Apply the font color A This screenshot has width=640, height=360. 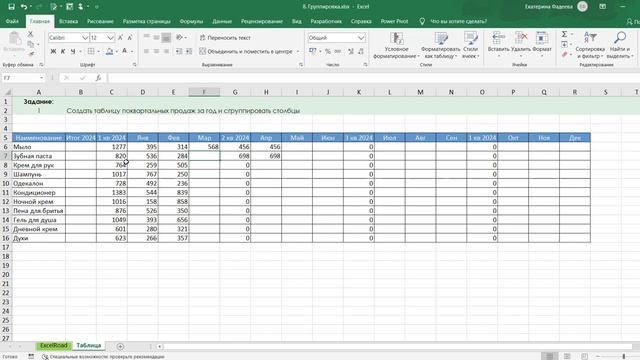tap(124, 51)
